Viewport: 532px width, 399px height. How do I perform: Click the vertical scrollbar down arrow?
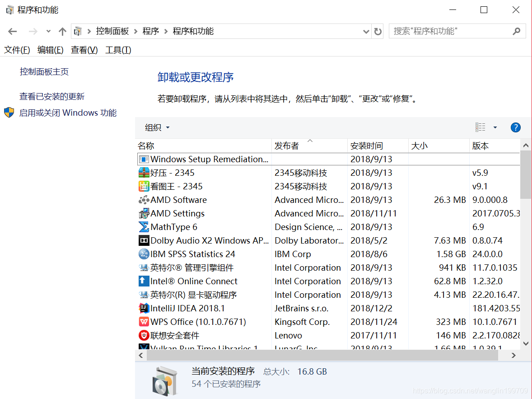click(x=526, y=343)
